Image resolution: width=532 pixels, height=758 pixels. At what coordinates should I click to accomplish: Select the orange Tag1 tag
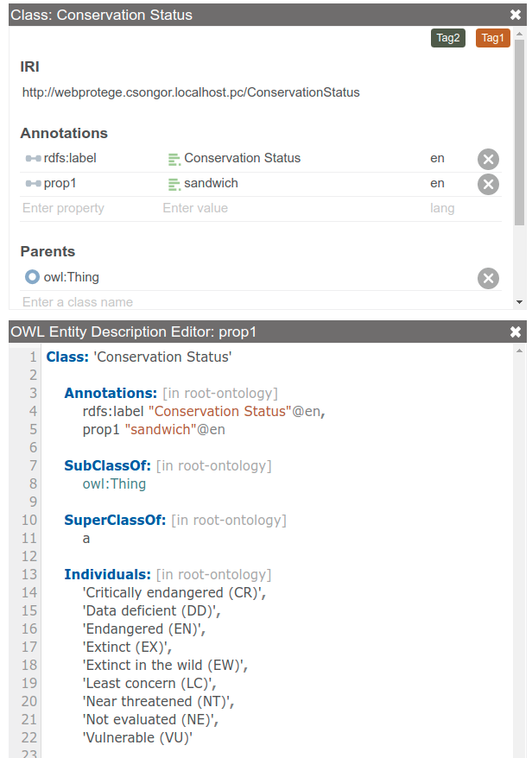[x=492, y=38]
